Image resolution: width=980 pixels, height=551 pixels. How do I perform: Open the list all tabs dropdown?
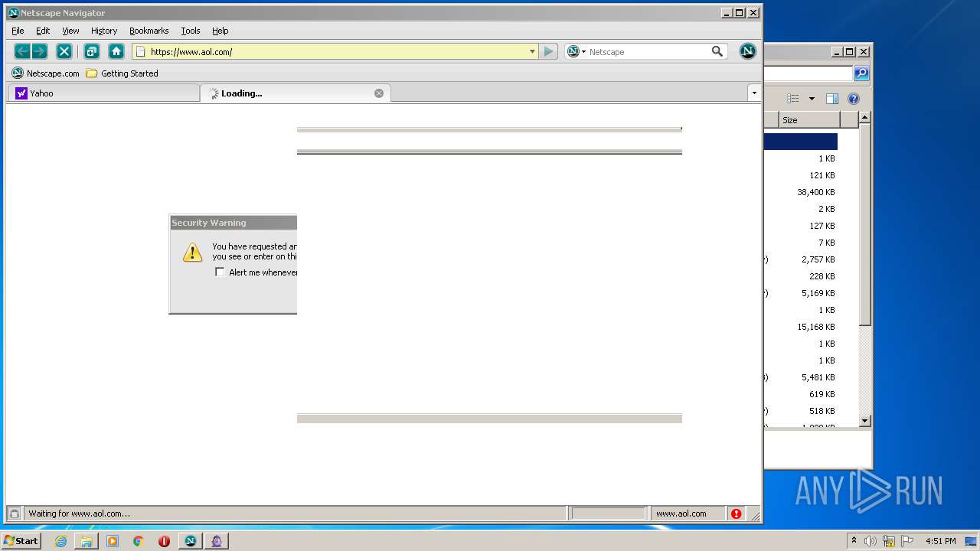pyautogui.click(x=754, y=93)
